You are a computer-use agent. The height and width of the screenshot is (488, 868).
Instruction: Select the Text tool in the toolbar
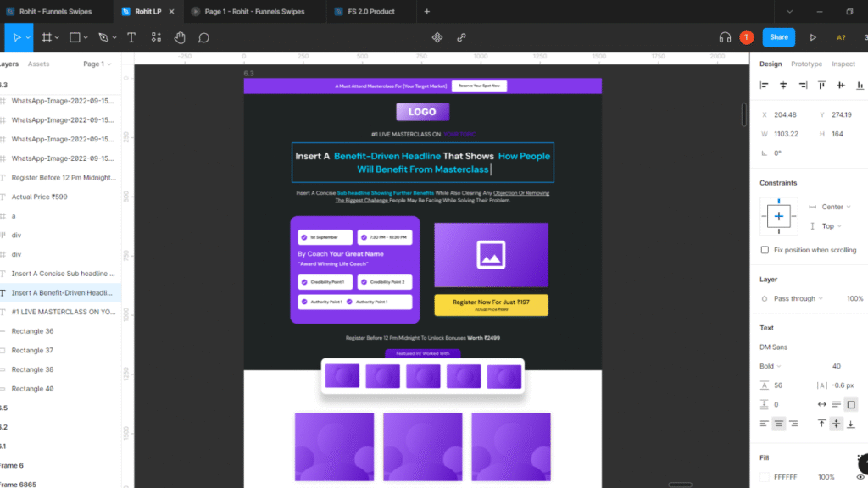coord(131,37)
